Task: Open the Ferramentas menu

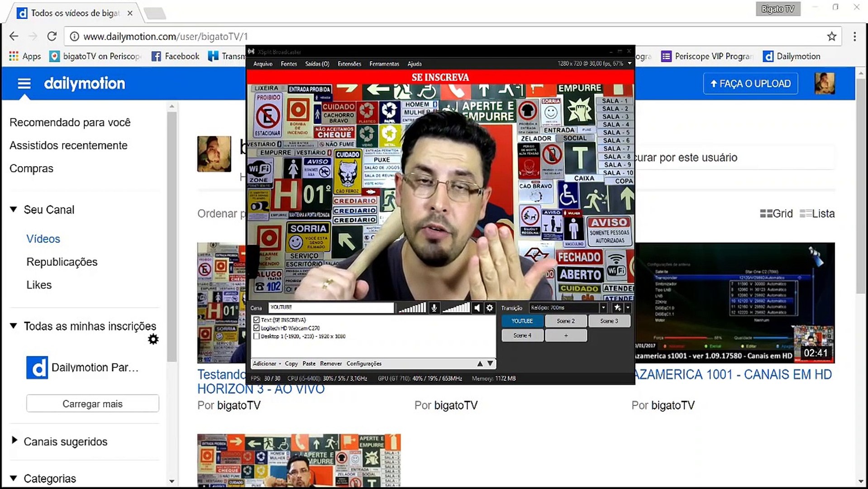Action: point(384,64)
